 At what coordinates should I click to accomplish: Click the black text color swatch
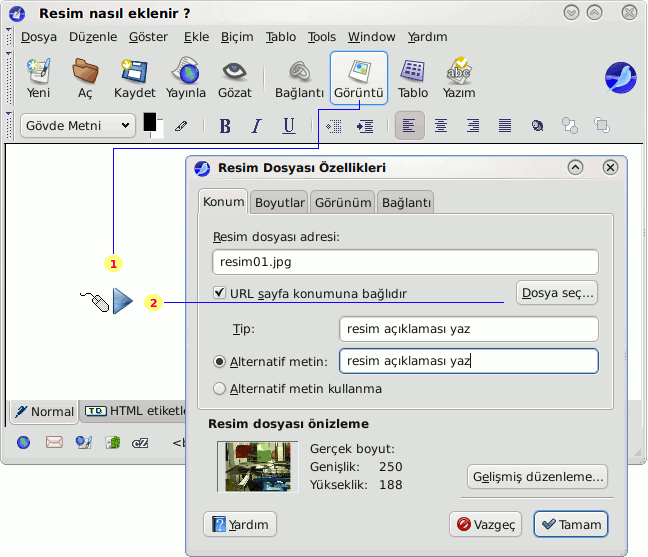click(x=150, y=121)
